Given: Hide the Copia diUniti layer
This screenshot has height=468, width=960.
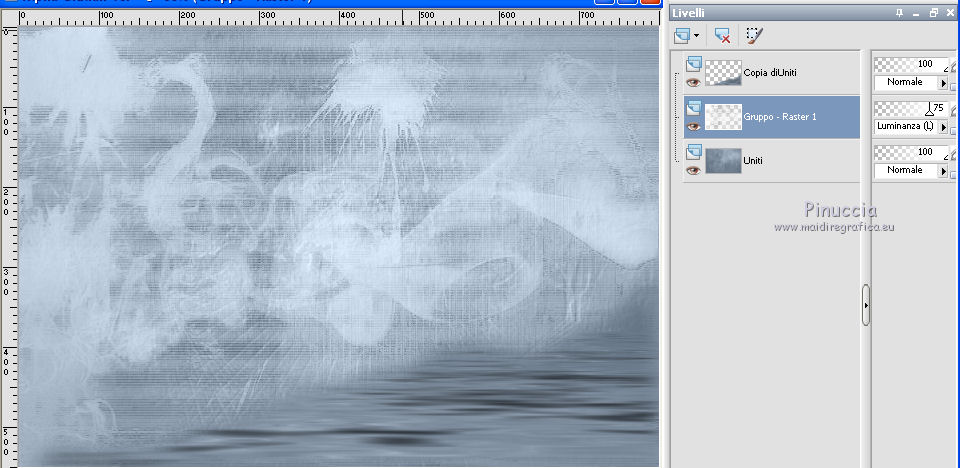Looking at the screenshot, I should point(693,82).
